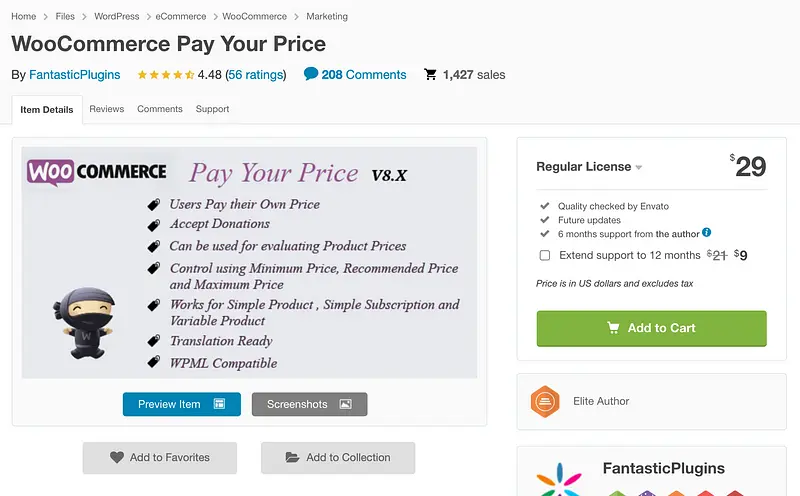800x496 pixels.
Task: Go to WooCommerce breadcrumb link
Action: tap(254, 17)
